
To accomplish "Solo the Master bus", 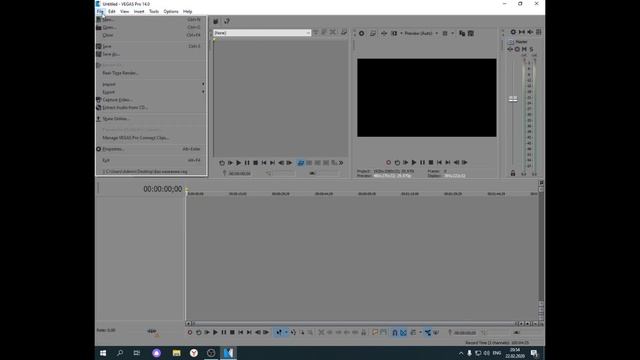I will pos(531,49).
